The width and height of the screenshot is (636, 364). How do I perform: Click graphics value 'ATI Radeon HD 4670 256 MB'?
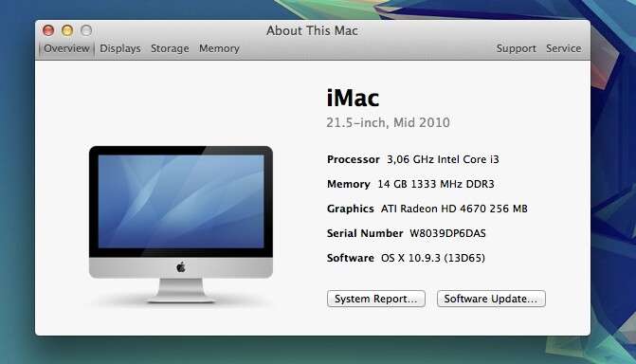pyautogui.click(x=454, y=209)
